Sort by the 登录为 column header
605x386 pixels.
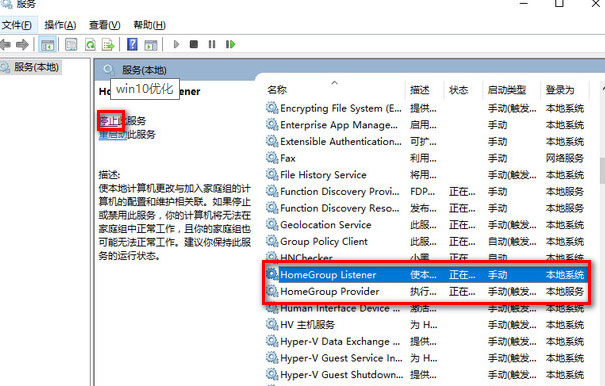click(560, 90)
